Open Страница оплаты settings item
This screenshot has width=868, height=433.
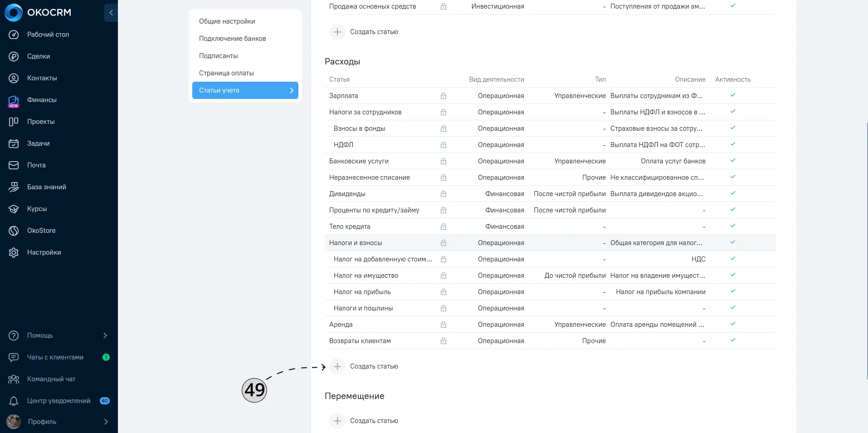point(226,73)
